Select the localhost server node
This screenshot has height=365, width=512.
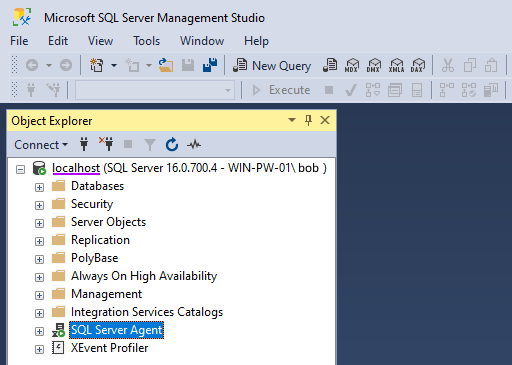[x=189, y=168]
